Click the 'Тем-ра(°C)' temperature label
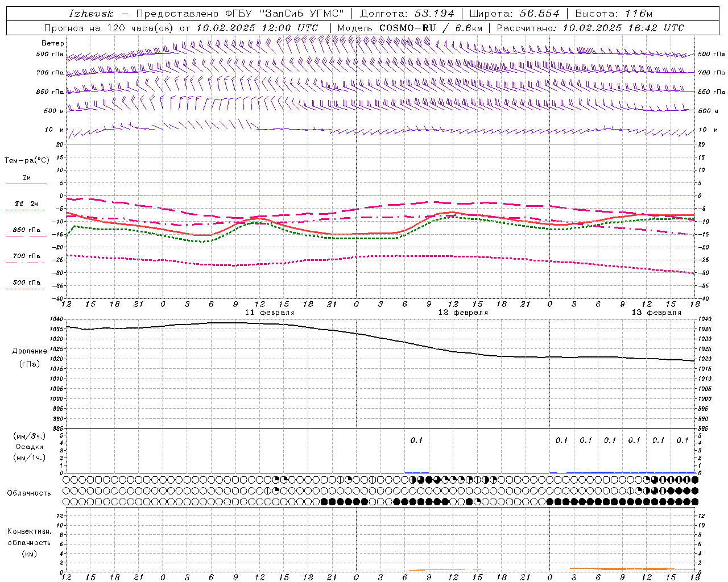The width and height of the screenshot is (728, 582). (27, 161)
